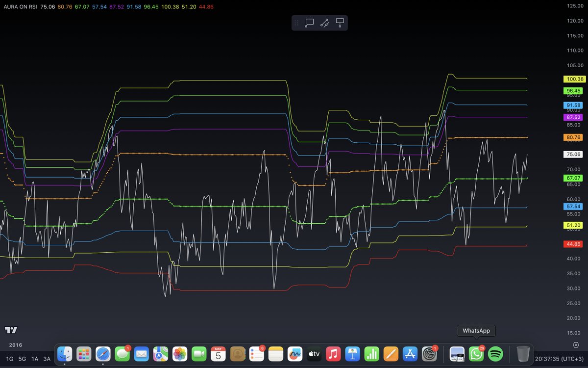Open System Settings from the Dock
Viewport: 588px width, 368px height.
[x=429, y=353]
